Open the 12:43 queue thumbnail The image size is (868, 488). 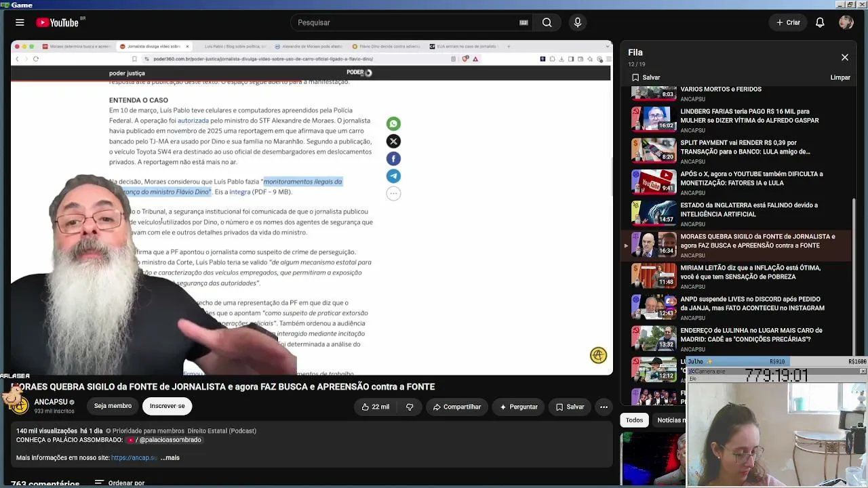[x=654, y=307]
